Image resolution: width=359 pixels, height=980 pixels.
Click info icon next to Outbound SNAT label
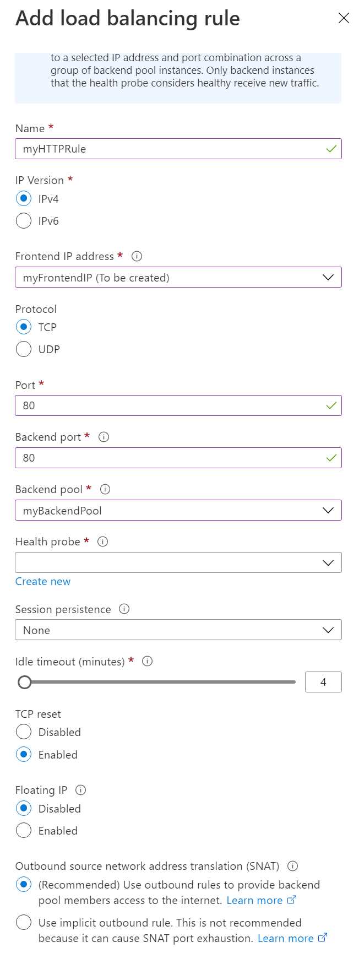click(293, 866)
